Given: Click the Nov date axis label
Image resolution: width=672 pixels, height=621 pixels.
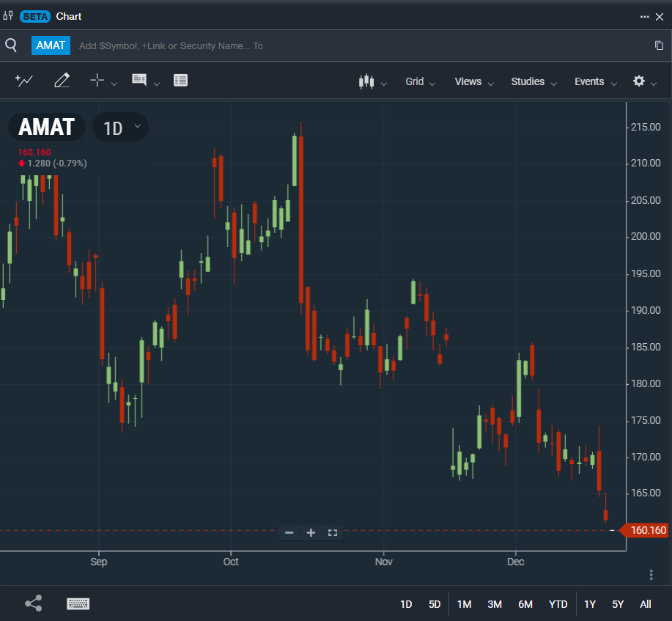Looking at the screenshot, I should pos(383,562).
